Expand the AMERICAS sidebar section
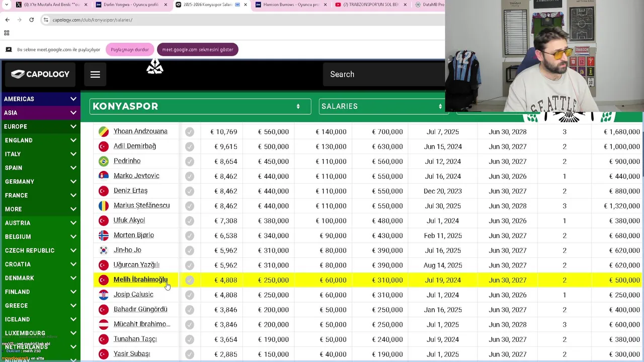 40,99
